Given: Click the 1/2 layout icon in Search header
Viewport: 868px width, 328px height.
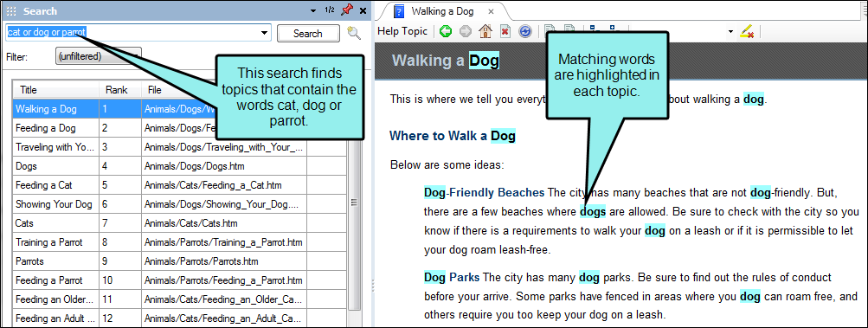Looking at the screenshot, I should pos(330,10).
